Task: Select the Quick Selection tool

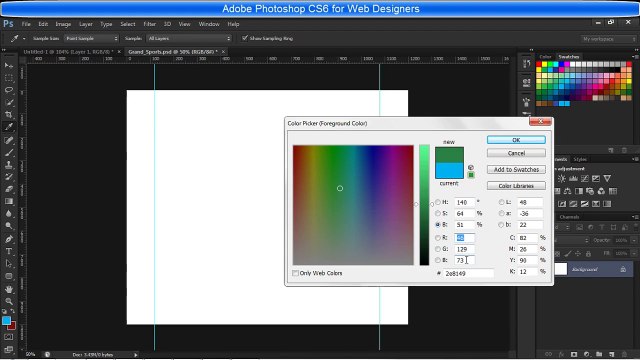Action: (x=9, y=102)
